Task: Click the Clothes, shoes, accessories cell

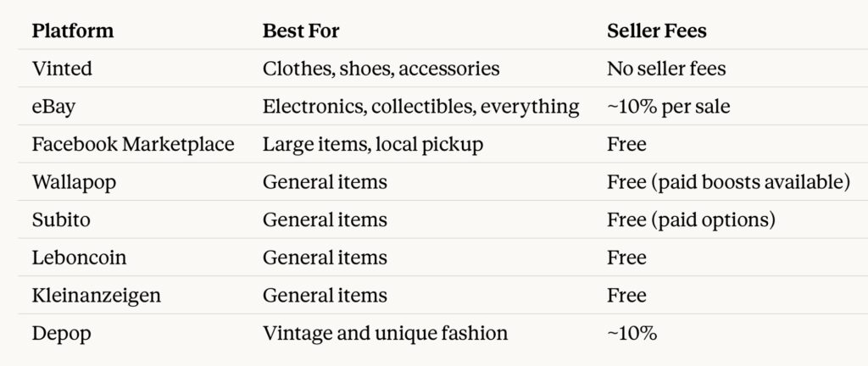Action: click(x=381, y=69)
